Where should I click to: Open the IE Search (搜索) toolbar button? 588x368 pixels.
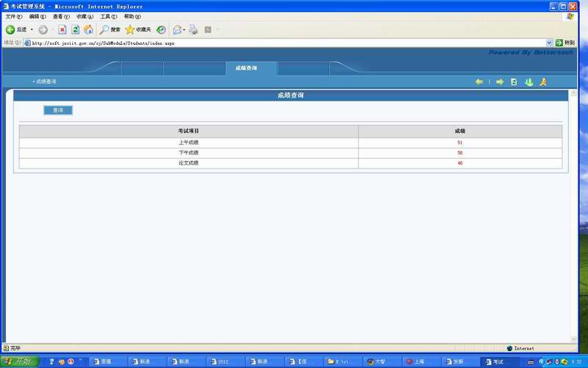110,29
